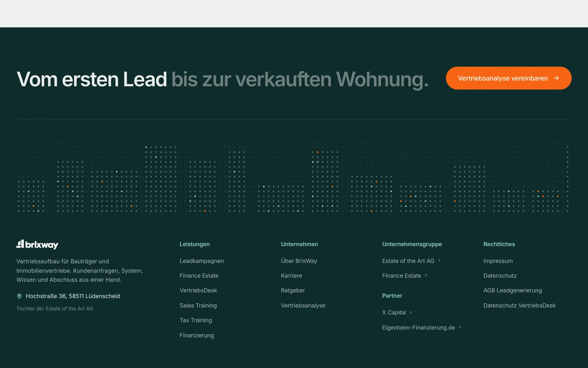The height and width of the screenshot is (368, 588).
Task: Open the Ratgeber link
Action: coord(293,290)
